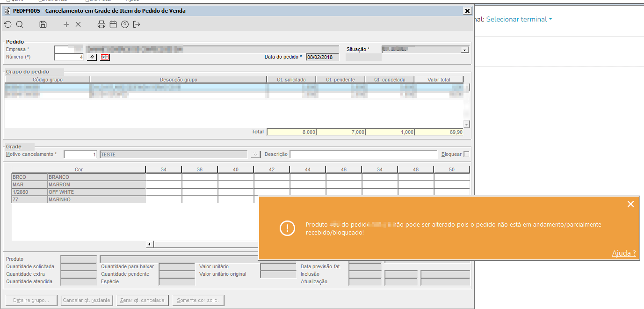
Task: Expand the Situação dropdown
Action: (x=465, y=50)
